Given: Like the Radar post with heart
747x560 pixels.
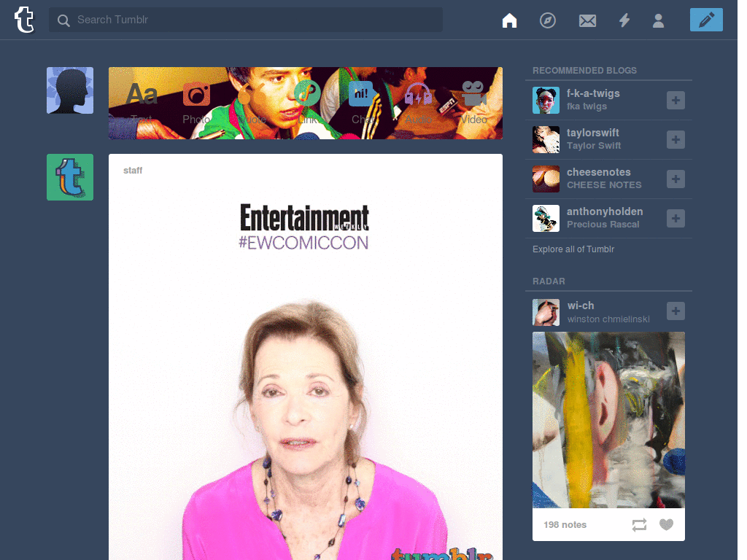Looking at the screenshot, I should click(x=666, y=525).
